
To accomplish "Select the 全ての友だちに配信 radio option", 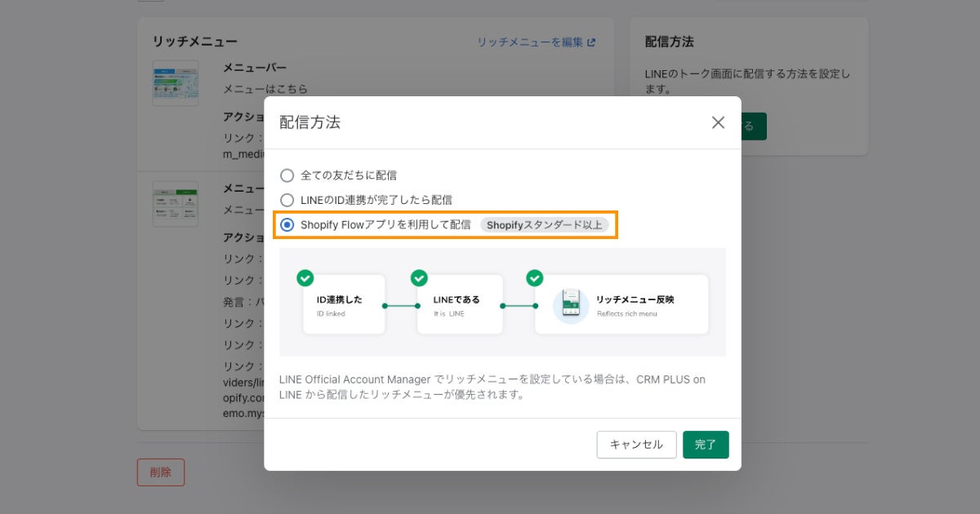I will [x=287, y=175].
